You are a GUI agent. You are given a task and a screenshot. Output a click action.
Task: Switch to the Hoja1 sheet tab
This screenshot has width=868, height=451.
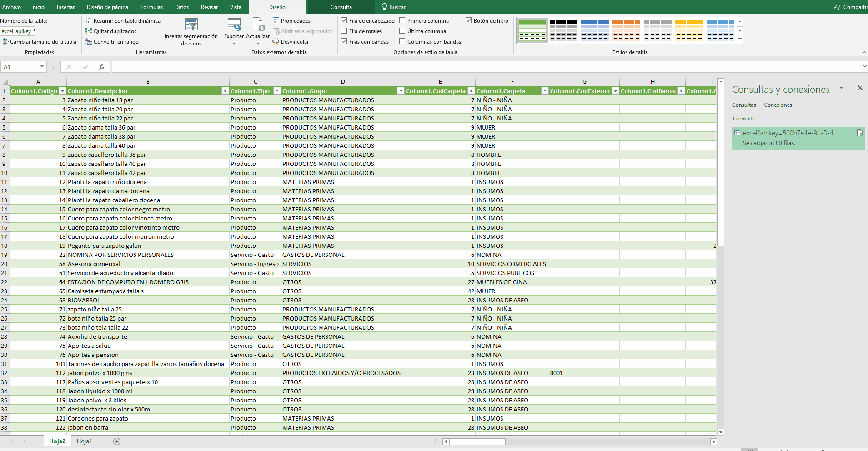pyautogui.click(x=84, y=441)
